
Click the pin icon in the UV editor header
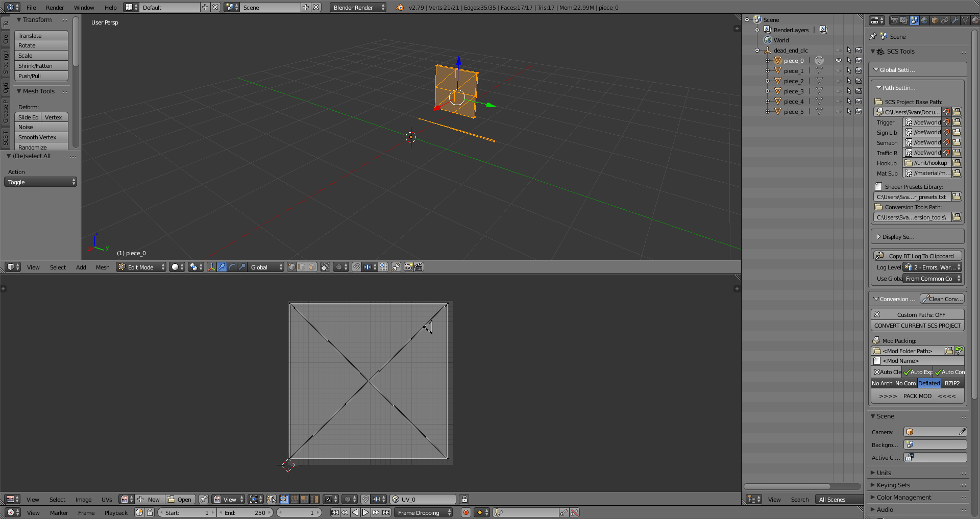204,499
